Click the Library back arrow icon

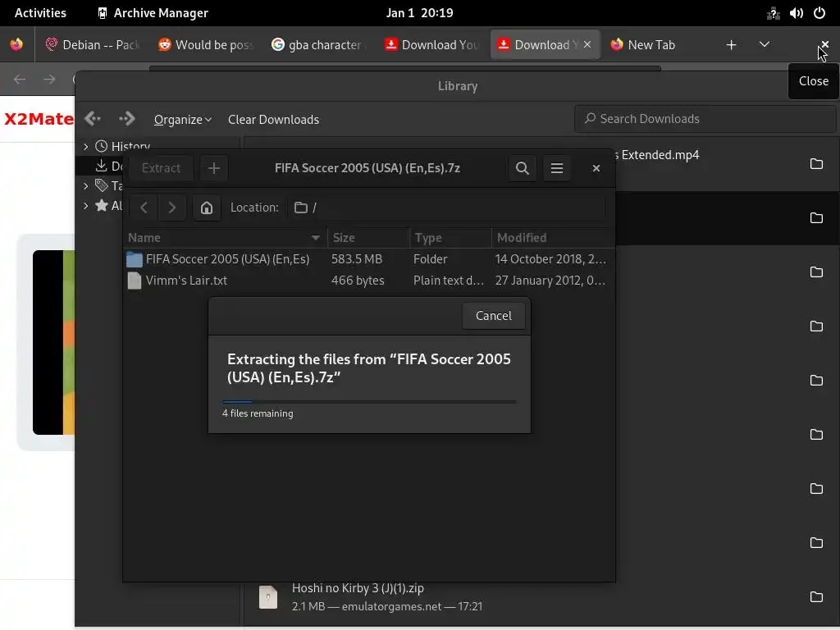point(93,118)
